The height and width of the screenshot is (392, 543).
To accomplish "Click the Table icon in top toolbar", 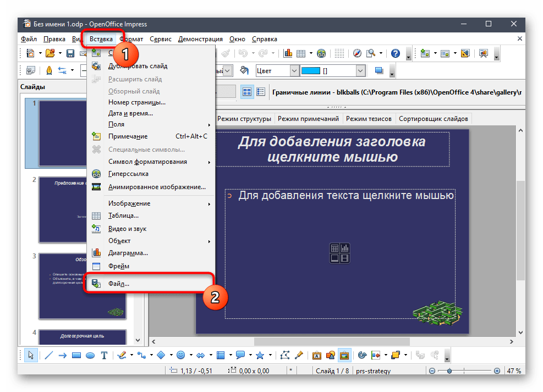I will (301, 53).
